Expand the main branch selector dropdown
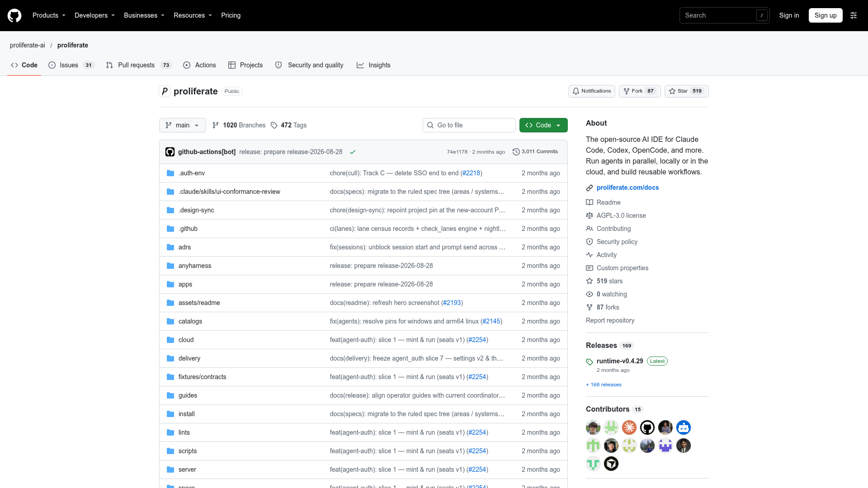 [x=183, y=125]
